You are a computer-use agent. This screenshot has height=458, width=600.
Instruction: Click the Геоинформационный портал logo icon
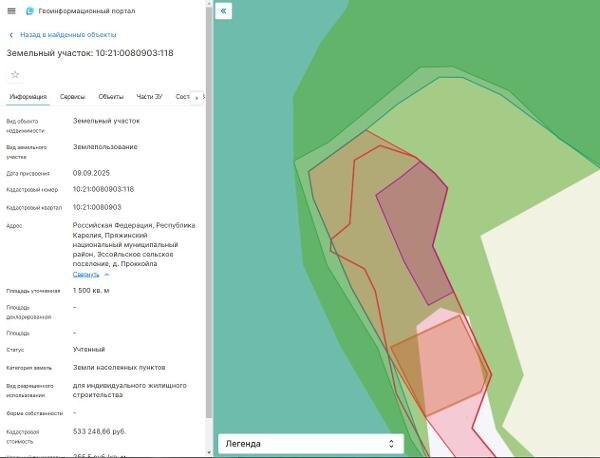[29, 11]
